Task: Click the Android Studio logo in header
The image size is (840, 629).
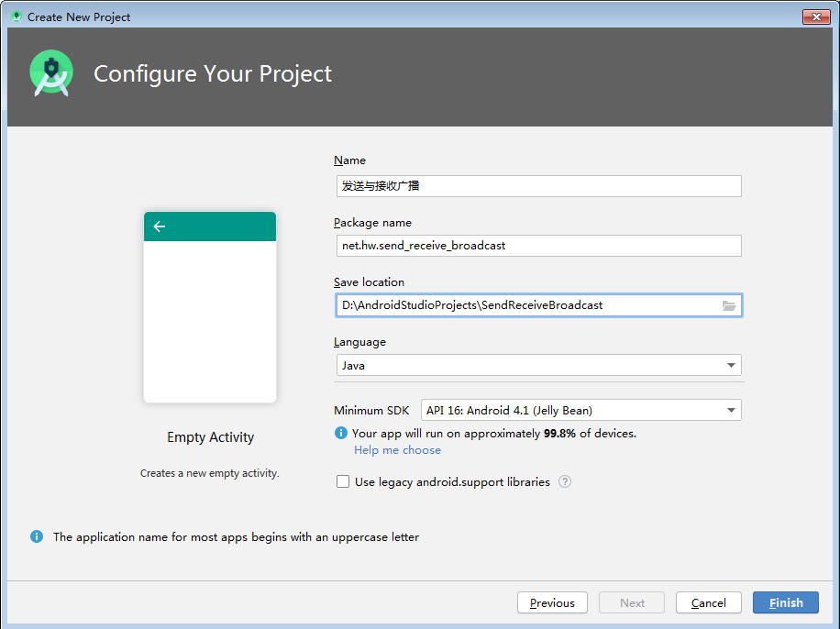Action: point(51,73)
